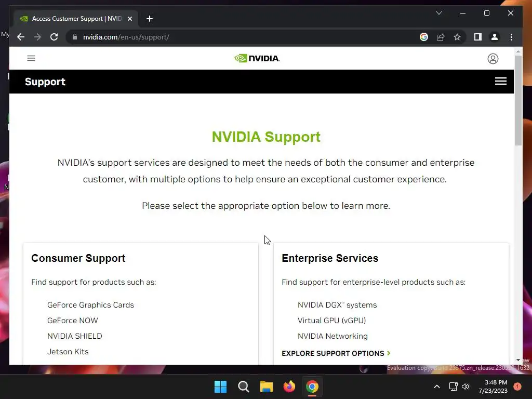The height and width of the screenshot is (399, 532).
Task: Click Virtual GPU (vGPU) list item
Action: [332, 321]
